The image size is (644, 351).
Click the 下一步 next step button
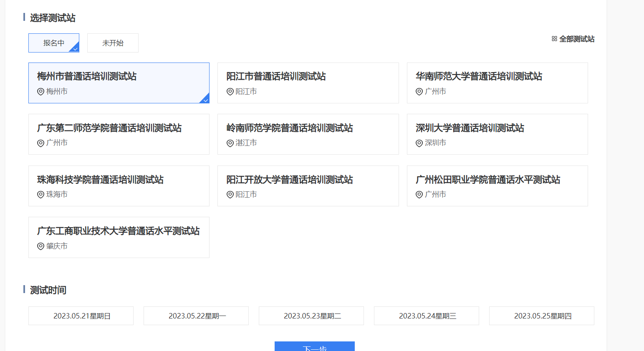[x=315, y=346]
